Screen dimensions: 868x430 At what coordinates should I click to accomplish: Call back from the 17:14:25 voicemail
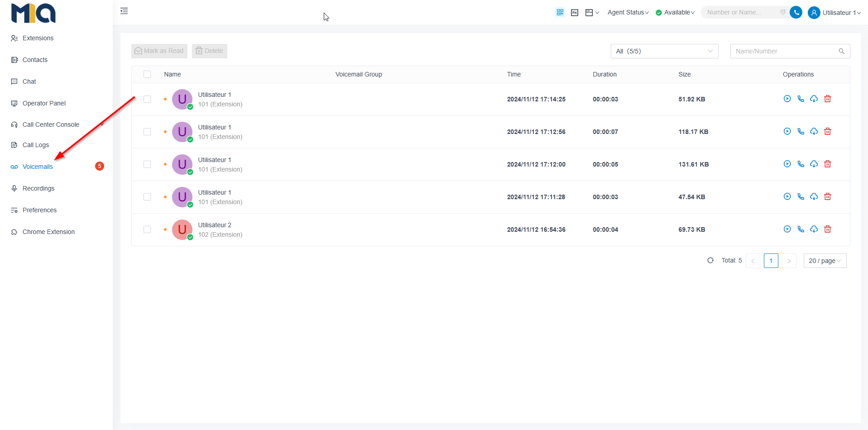[x=801, y=99]
